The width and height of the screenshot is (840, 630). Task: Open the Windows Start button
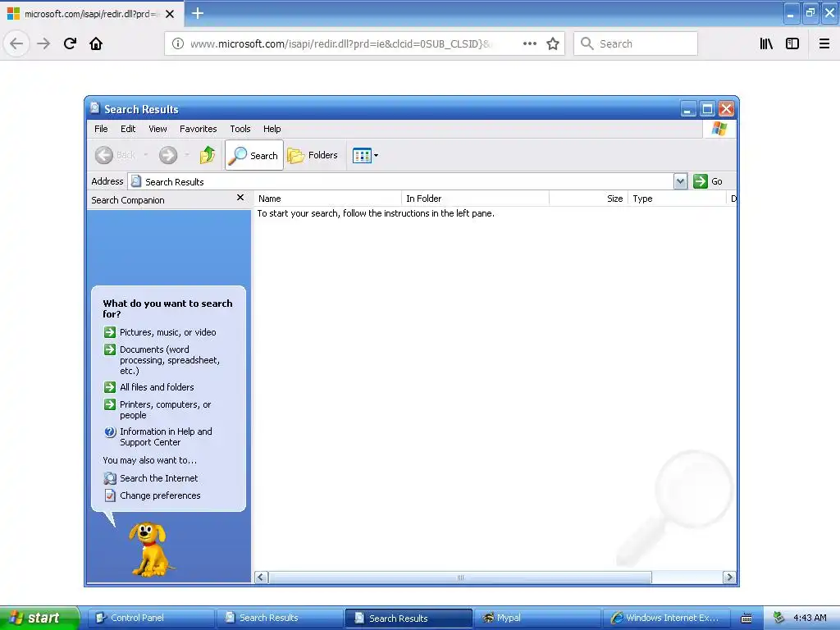point(39,619)
